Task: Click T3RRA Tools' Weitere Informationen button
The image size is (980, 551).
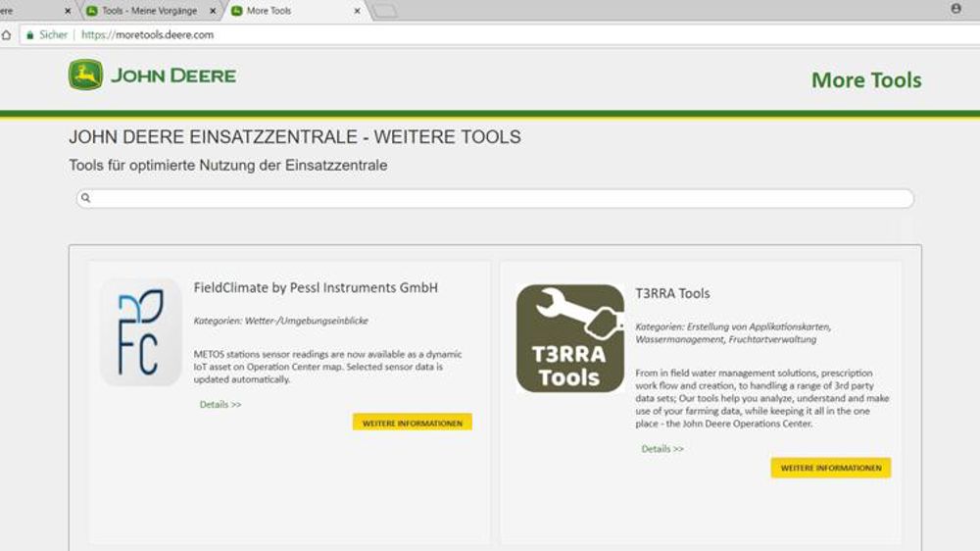Action: click(x=830, y=468)
